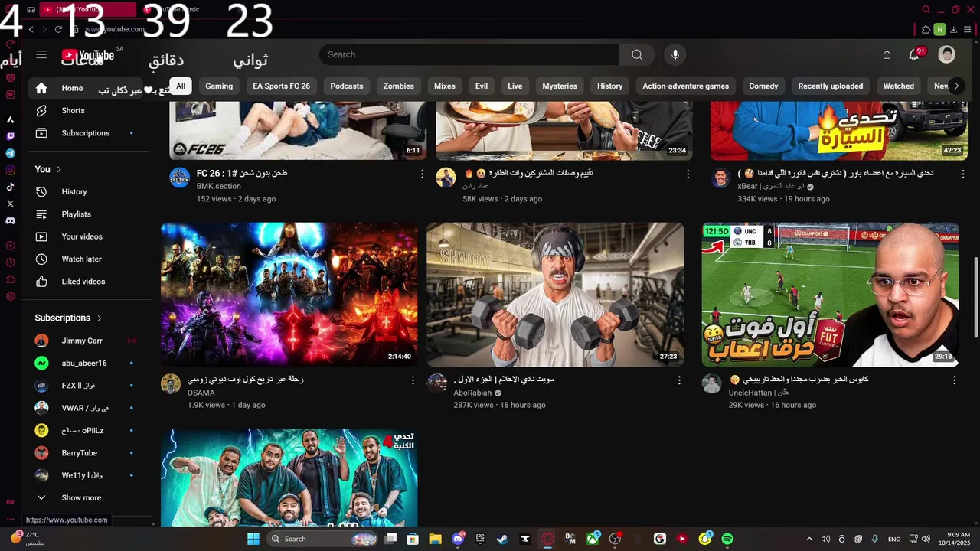Select the EA Sports FC 26 chip

[x=282, y=86]
